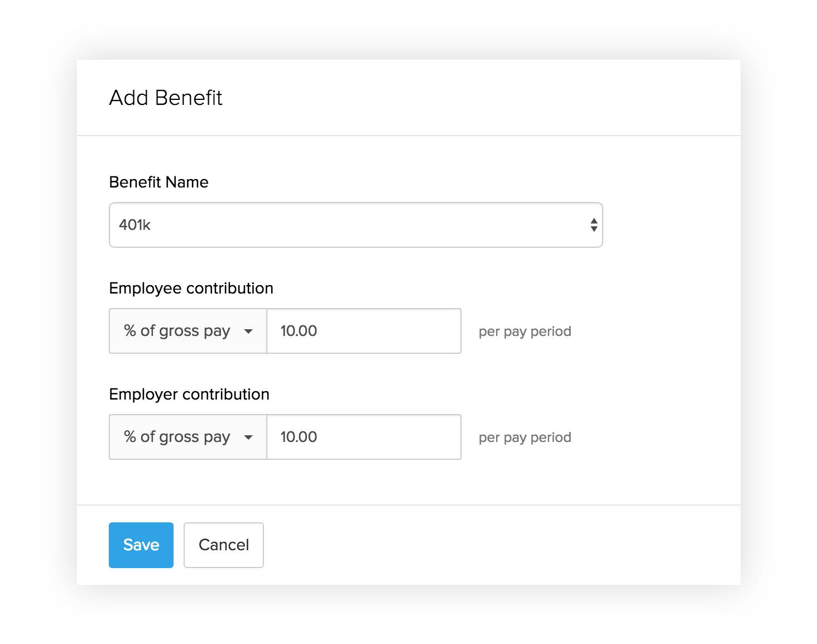Click the 'Employer contribution' label

(189, 395)
